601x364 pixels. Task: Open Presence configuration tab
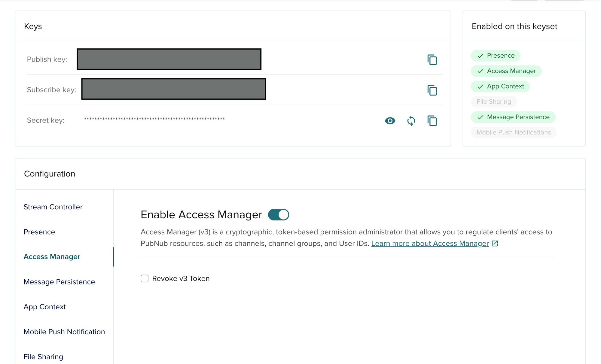pyautogui.click(x=39, y=232)
